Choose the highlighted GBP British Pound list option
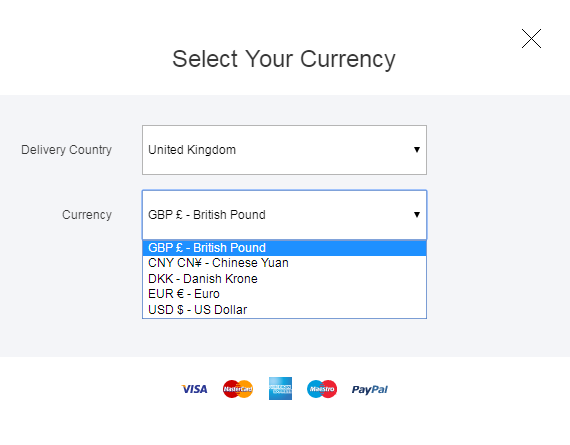The height and width of the screenshot is (445, 570). (284, 248)
